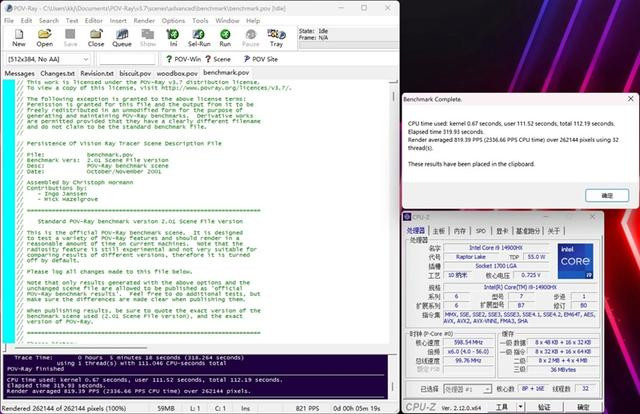This screenshot has height=414, width=640.
Task: Click the Open file toolbar icon
Action: click(x=44, y=38)
